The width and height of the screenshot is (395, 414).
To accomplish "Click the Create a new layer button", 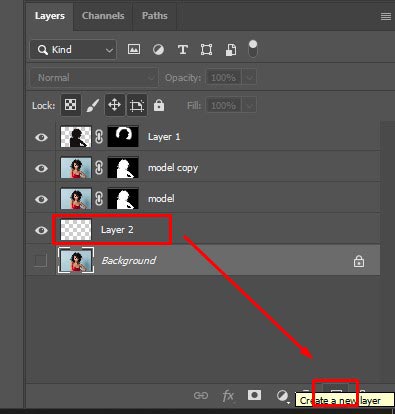I will tap(336, 393).
